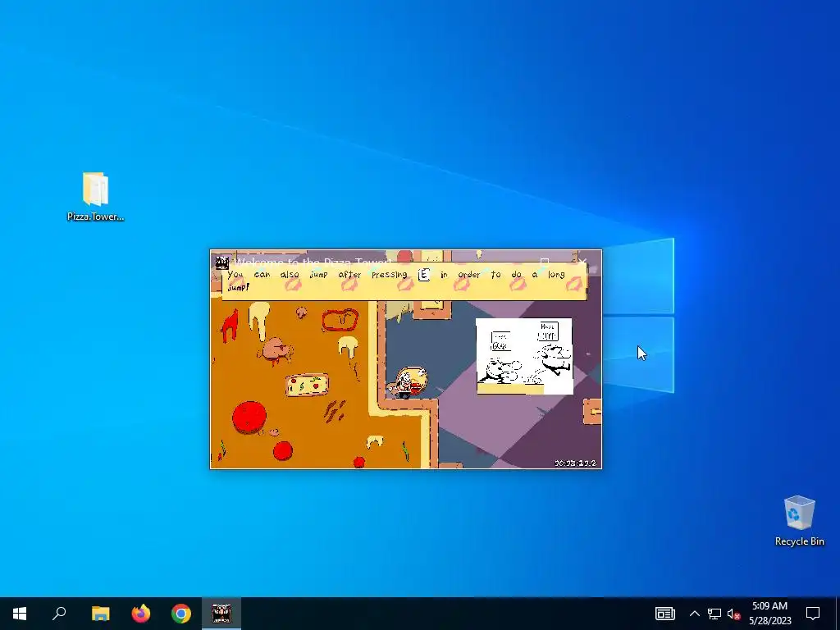Open News and interests taskbar widget
Screen dimensions: 840x630
click(x=664, y=614)
